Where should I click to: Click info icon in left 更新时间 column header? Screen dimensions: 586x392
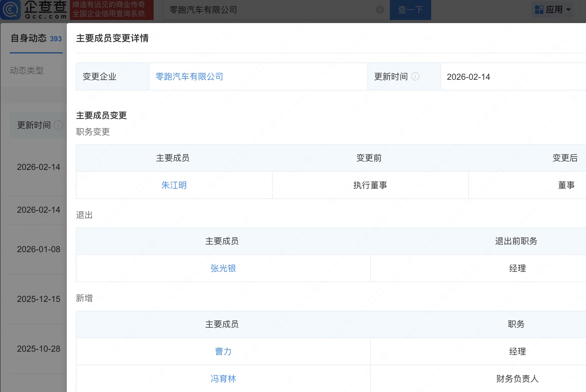click(x=58, y=125)
